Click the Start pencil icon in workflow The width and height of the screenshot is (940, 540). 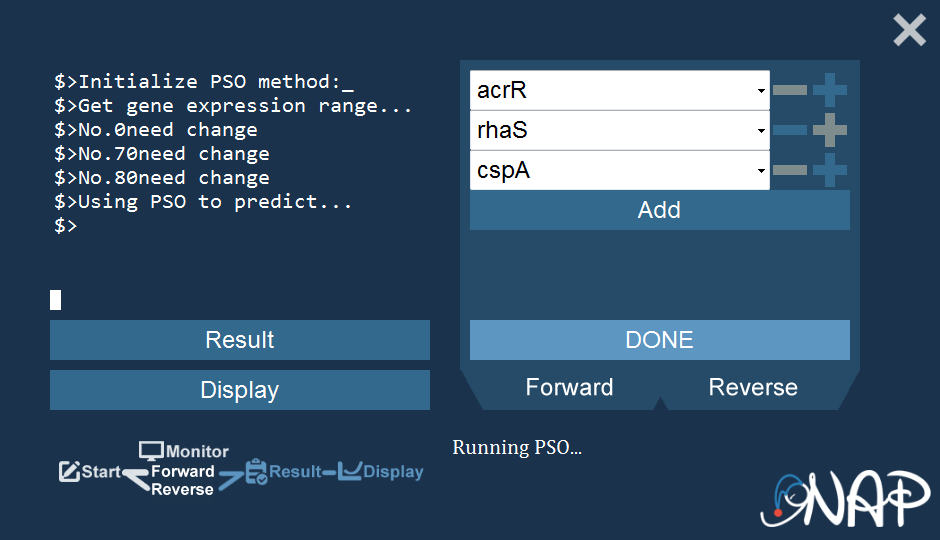69,472
